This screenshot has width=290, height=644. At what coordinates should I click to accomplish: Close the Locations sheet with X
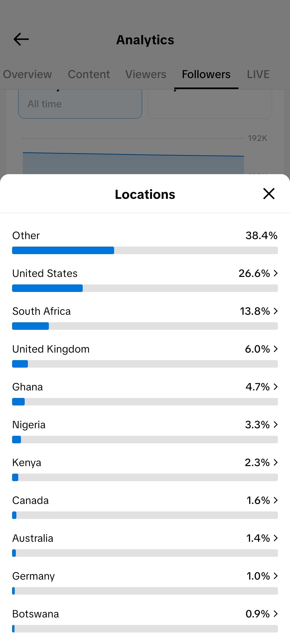pyautogui.click(x=269, y=194)
